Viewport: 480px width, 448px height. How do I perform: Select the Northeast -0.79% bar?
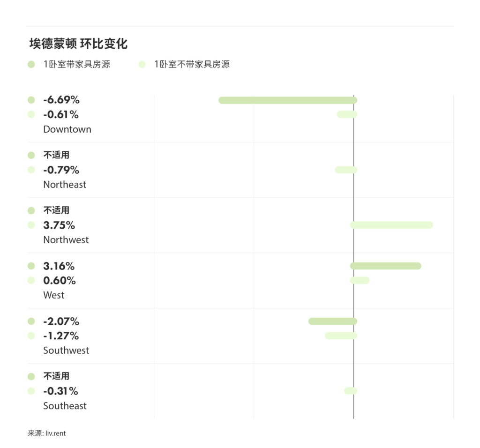(346, 170)
